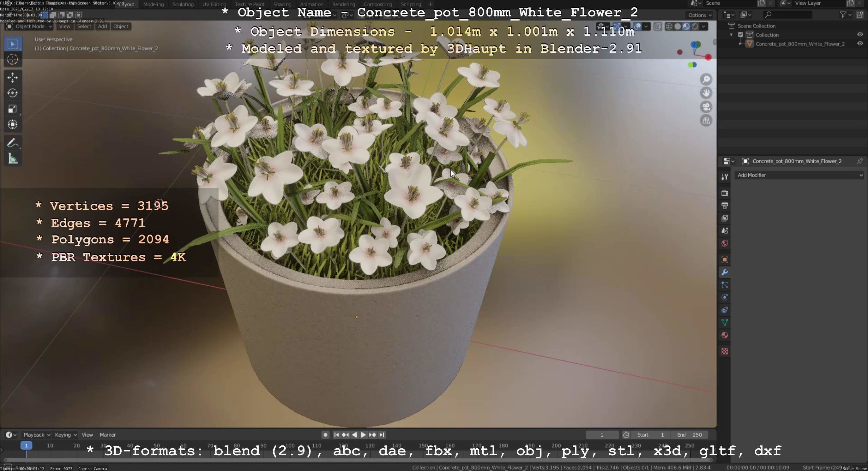
Task: Collapse the Collection tree arrow
Action: pos(731,35)
